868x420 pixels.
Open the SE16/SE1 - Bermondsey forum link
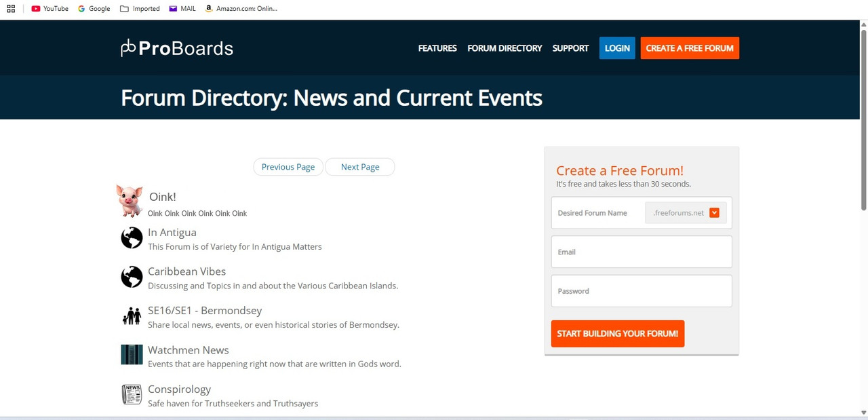(205, 311)
